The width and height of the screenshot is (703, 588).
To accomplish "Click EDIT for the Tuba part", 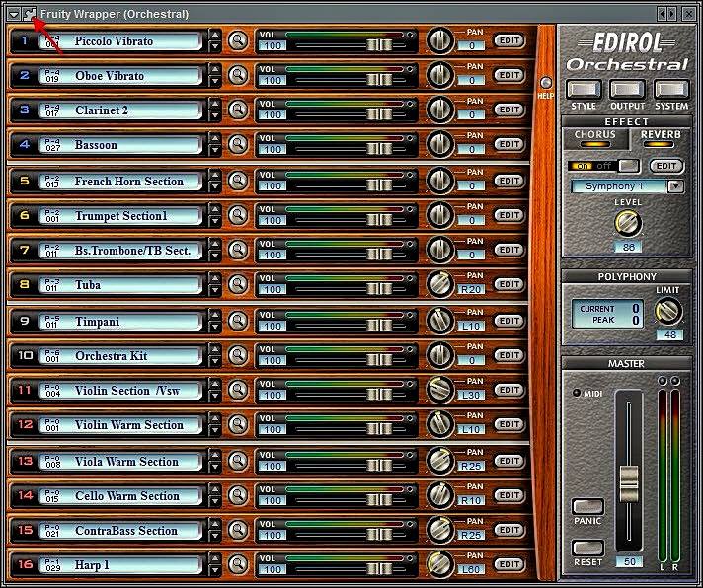I will point(509,284).
